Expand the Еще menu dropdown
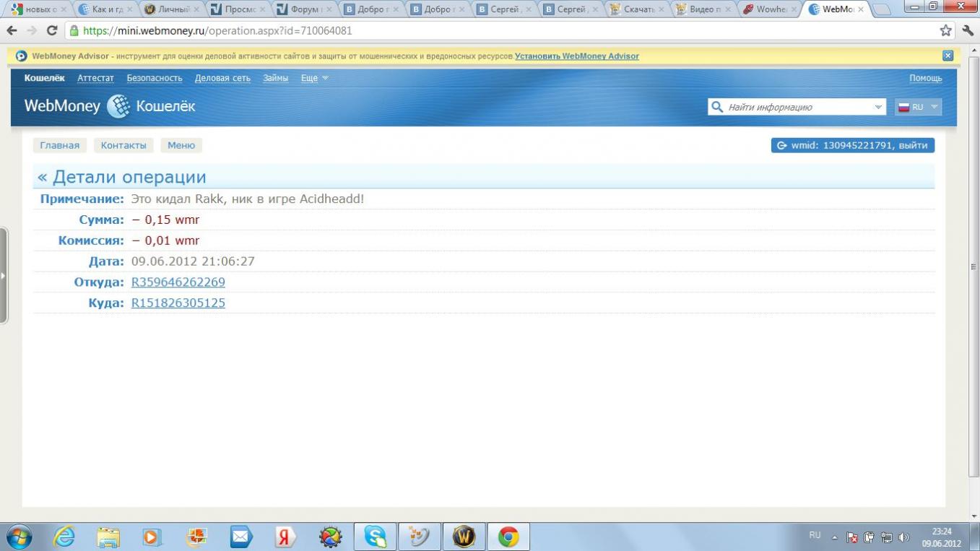The width and height of the screenshot is (980, 551). pyautogui.click(x=314, y=78)
